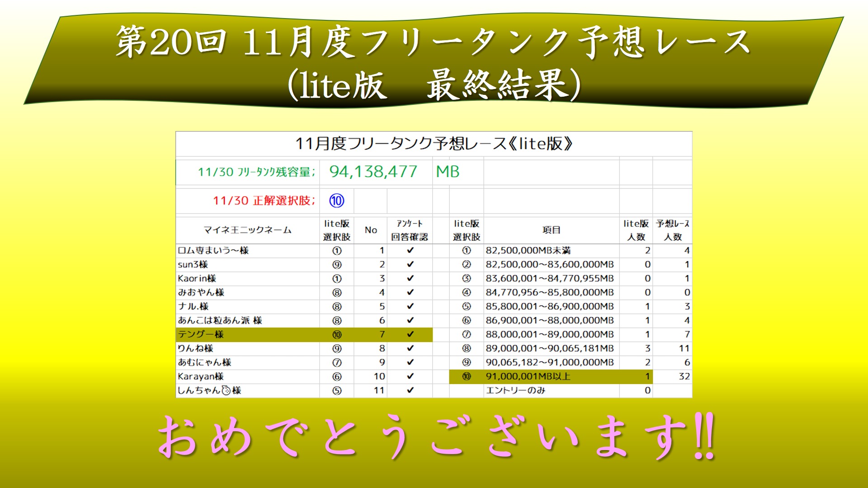Click circled 5 choice in しんちゃん様 row
Viewport: 868px width, 488px height.
[x=337, y=391]
